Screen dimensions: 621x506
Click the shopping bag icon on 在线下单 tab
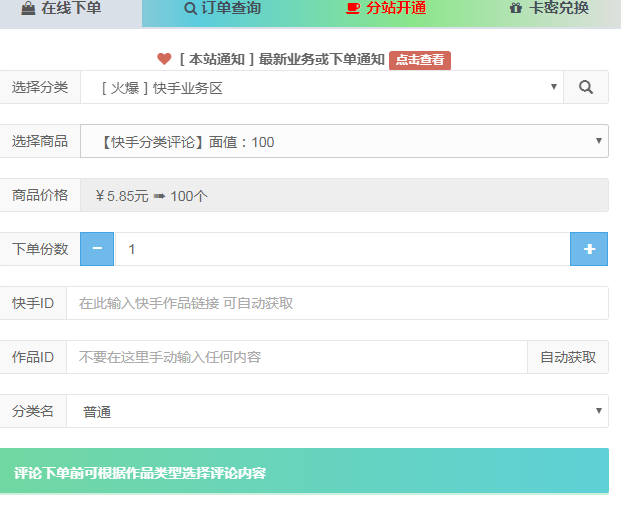(28, 9)
